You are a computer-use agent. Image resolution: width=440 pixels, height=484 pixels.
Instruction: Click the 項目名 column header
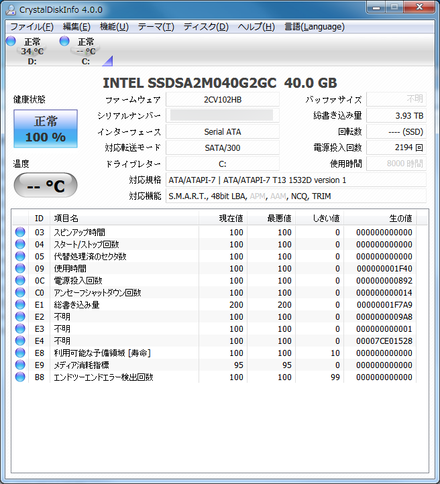pos(124,218)
